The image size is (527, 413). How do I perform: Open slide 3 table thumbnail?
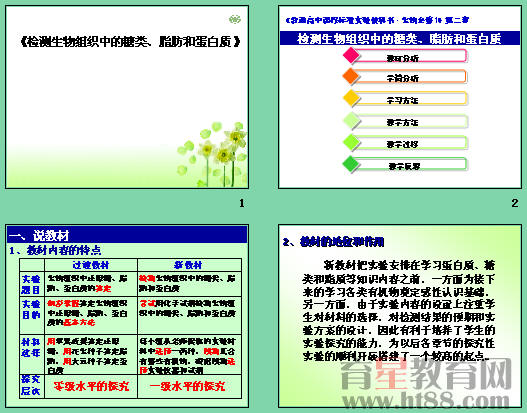[x=127, y=316]
